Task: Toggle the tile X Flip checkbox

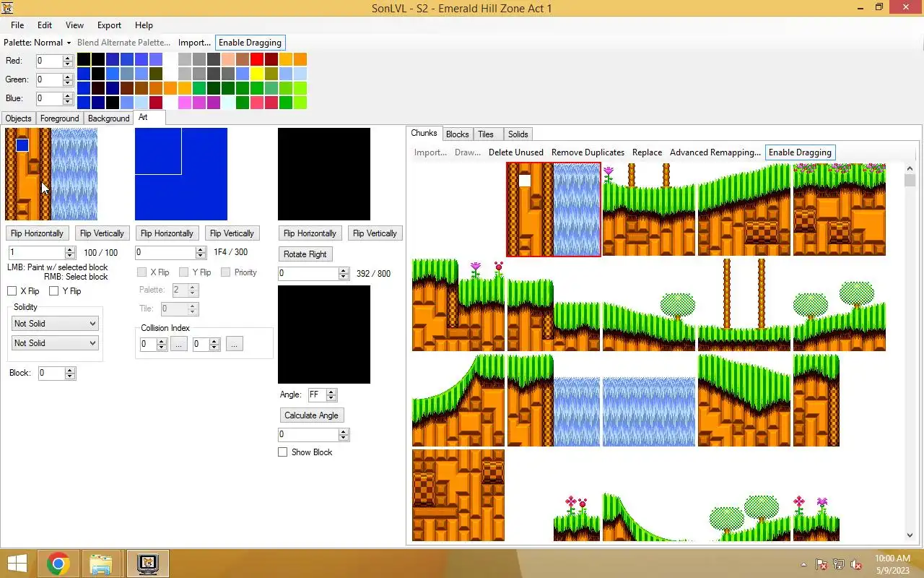Action: 142,272
